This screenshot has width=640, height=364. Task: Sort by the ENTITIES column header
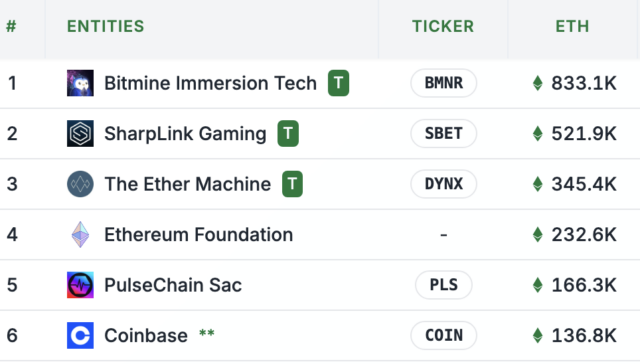point(106,27)
